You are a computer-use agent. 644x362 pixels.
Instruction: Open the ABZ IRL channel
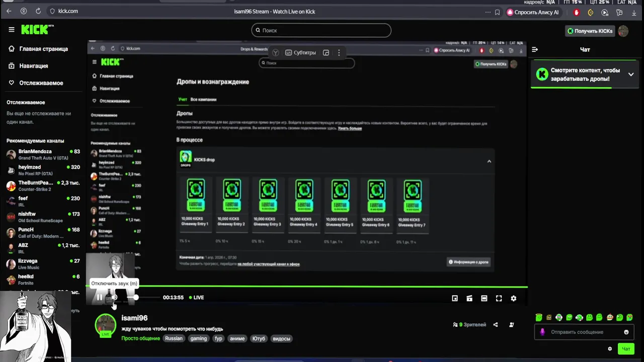click(42, 248)
